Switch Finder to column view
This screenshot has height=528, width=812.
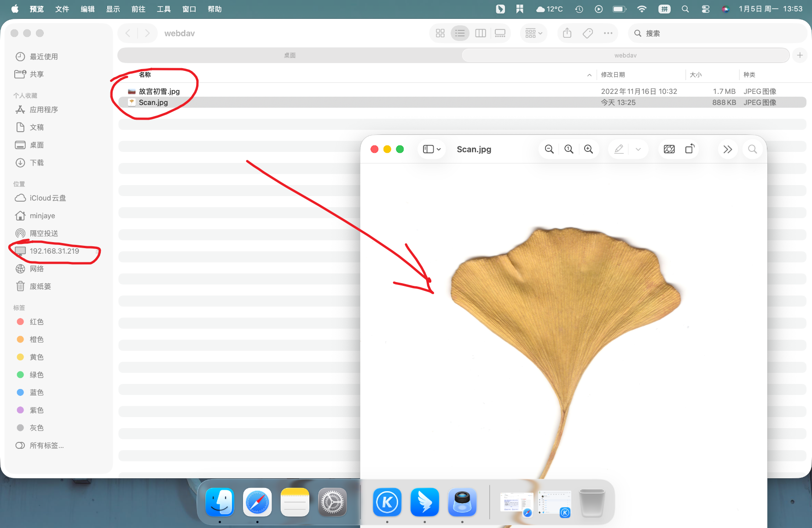pyautogui.click(x=481, y=33)
